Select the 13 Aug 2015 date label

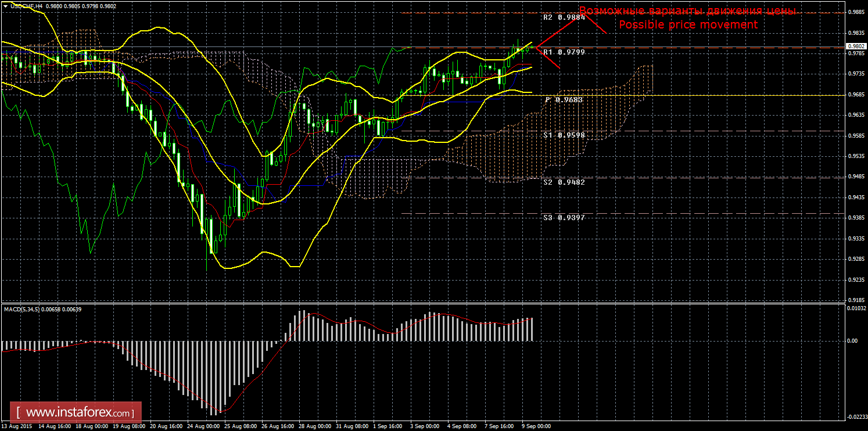point(16,426)
